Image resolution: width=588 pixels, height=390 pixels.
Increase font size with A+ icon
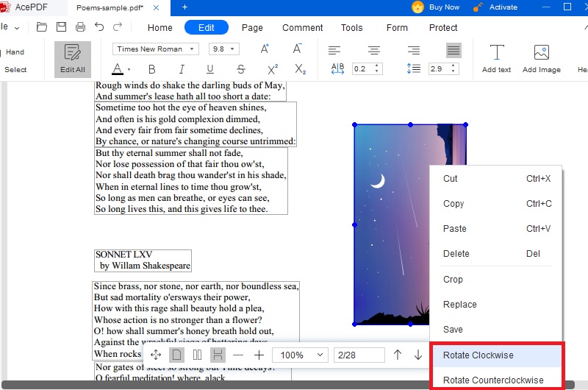(265, 49)
